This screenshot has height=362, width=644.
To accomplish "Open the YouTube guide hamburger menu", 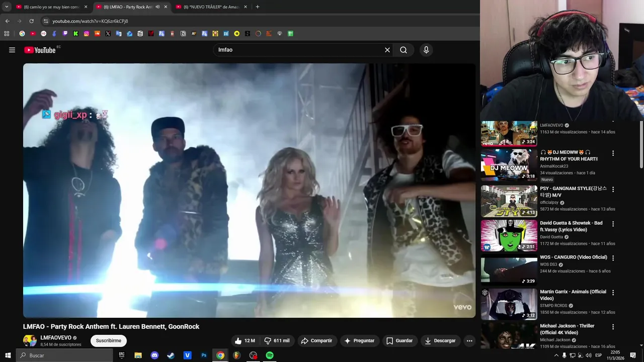I will pos(12,50).
